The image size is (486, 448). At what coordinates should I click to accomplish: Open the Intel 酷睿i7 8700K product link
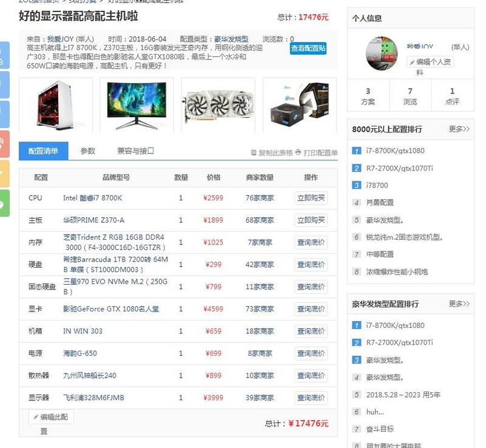pyautogui.click(x=93, y=198)
